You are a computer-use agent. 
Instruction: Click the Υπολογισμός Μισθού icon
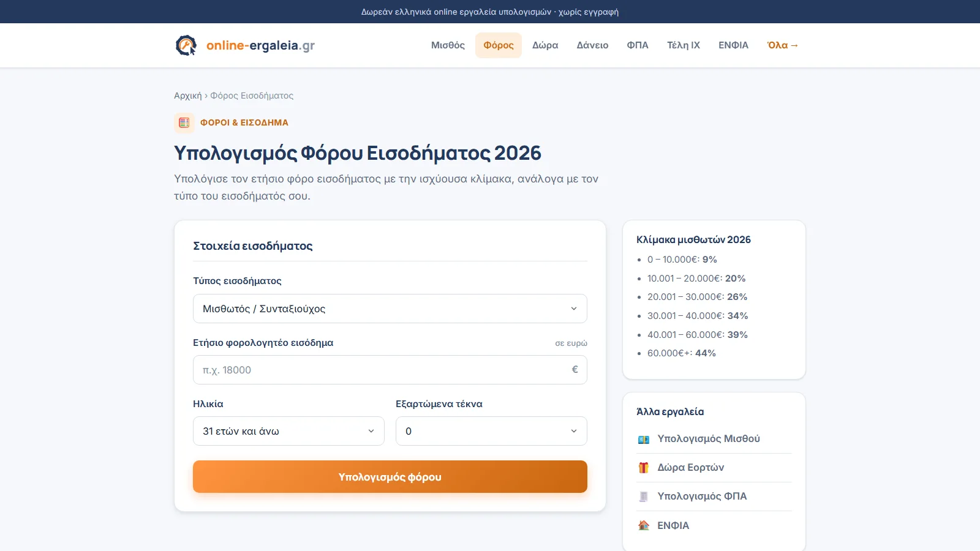[x=644, y=439]
